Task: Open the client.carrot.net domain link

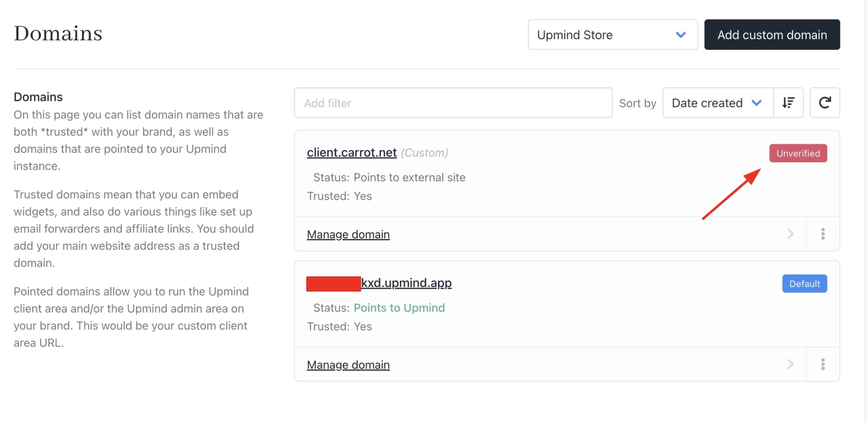Action: (351, 153)
